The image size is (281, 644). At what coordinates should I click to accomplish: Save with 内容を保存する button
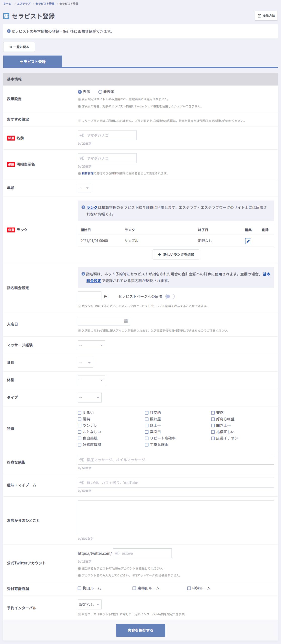(x=140, y=630)
